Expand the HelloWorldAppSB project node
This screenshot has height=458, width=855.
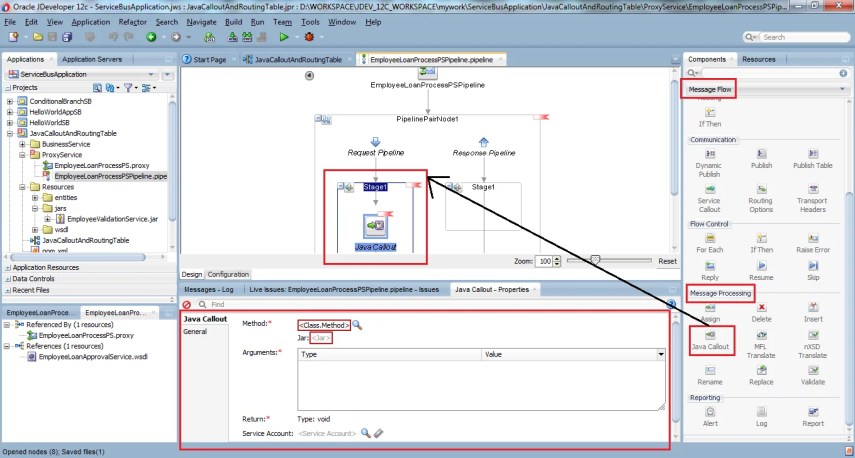click(x=10, y=112)
